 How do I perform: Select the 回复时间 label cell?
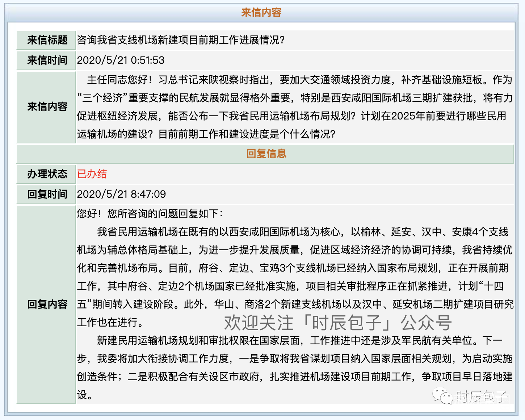tap(47, 194)
